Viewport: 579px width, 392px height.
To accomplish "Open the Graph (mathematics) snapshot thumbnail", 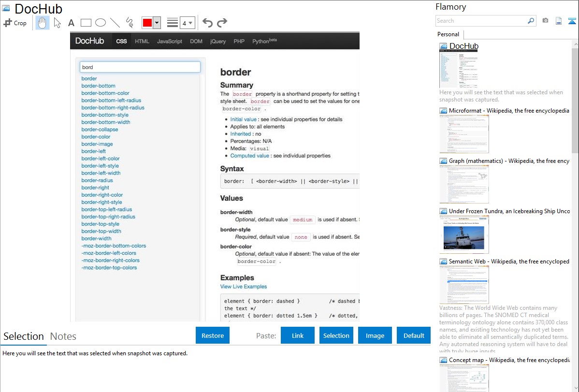I will pyautogui.click(x=464, y=184).
